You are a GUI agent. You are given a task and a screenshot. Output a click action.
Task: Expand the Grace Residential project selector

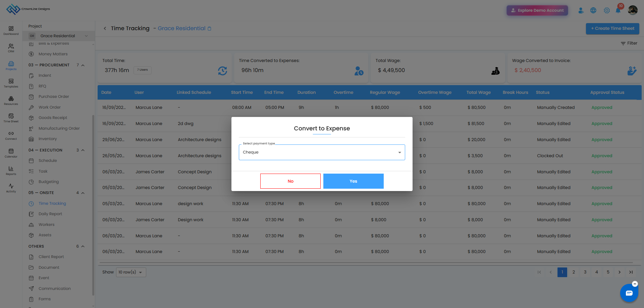click(59, 36)
